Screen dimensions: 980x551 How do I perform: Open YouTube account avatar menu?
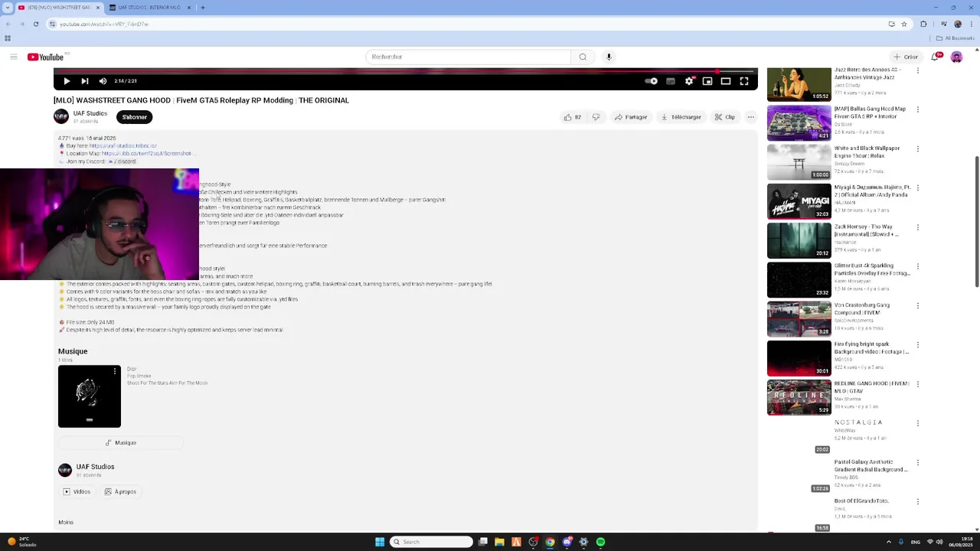(x=956, y=57)
